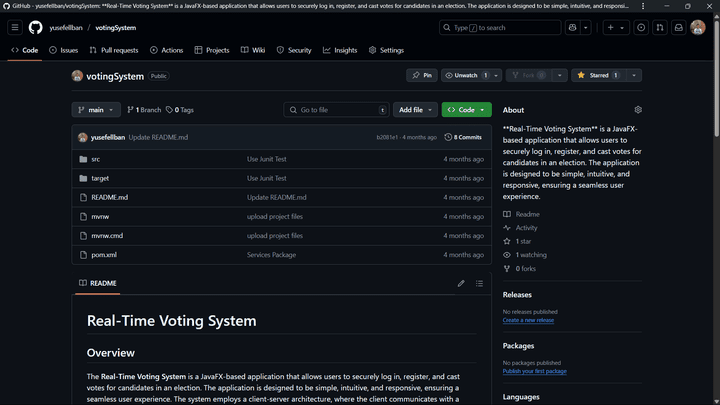Expand the star lists dropdown arrow
720x405 pixels.
point(634,75)
